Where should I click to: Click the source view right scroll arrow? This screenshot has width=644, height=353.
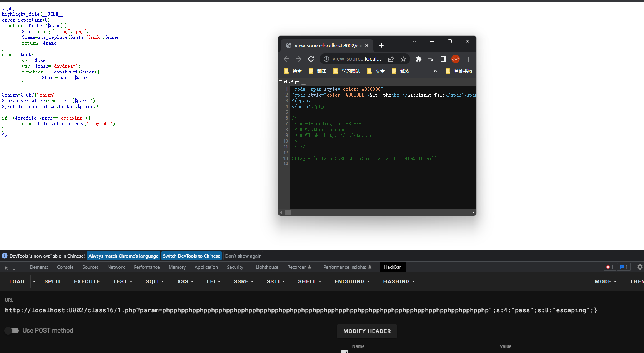[x=473, y=212]
